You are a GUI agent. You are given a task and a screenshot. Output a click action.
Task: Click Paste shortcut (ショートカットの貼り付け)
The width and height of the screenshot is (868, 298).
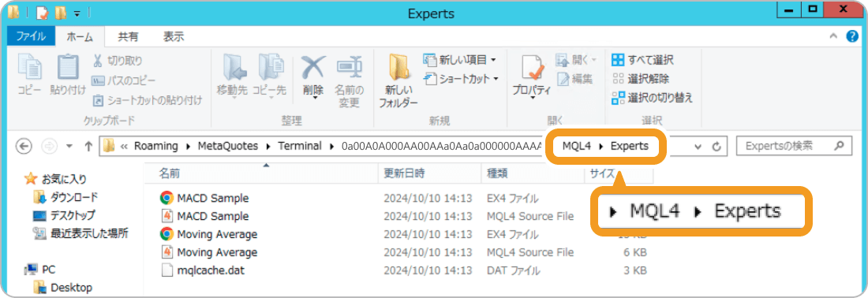point(147,100)
